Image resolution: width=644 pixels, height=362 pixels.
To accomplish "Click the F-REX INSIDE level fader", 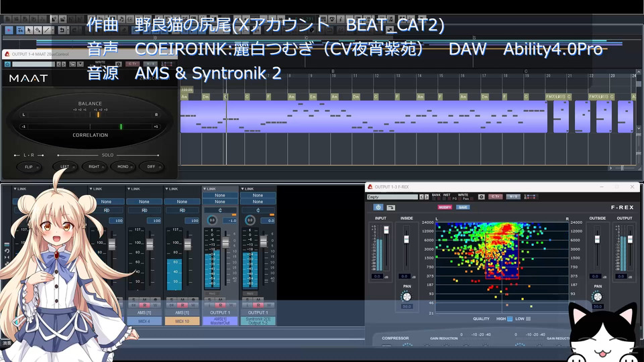I will coord(407,239).
